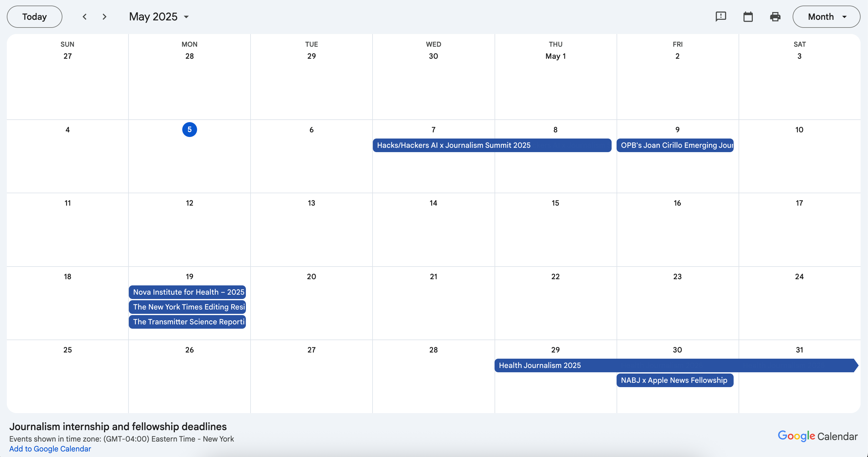Viewport: 868px width, 457px height.
Task: Jump to Today
Action: pos(34,16)
